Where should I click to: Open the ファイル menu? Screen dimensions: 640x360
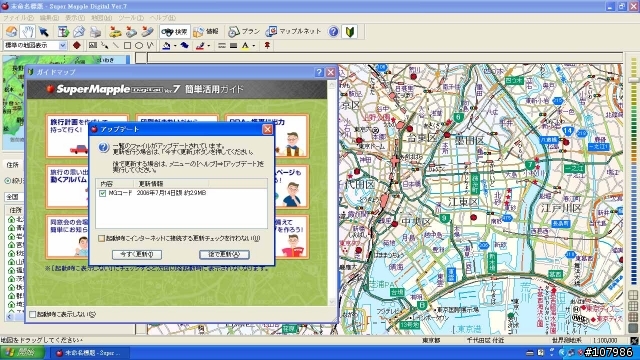[x=18, y=18]
